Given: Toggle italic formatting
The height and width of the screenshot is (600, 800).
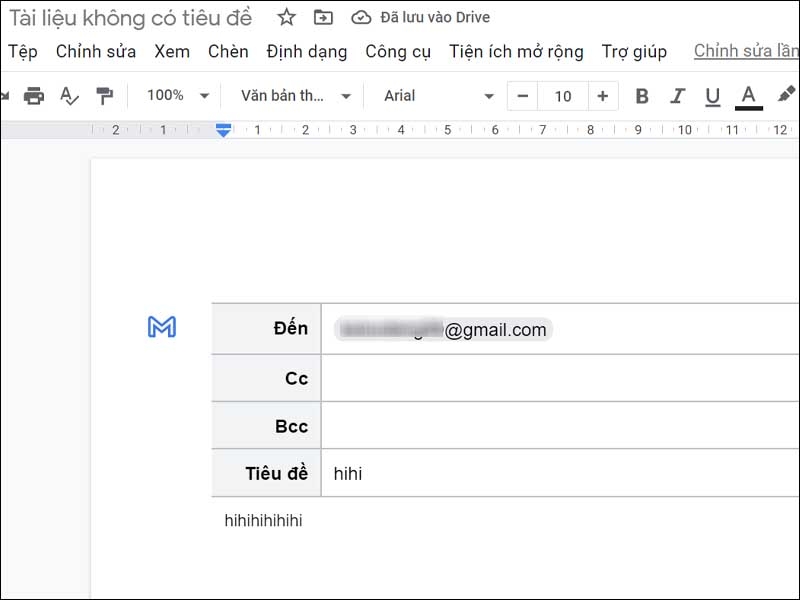Looking at the screenshot, I should point(677,96).
